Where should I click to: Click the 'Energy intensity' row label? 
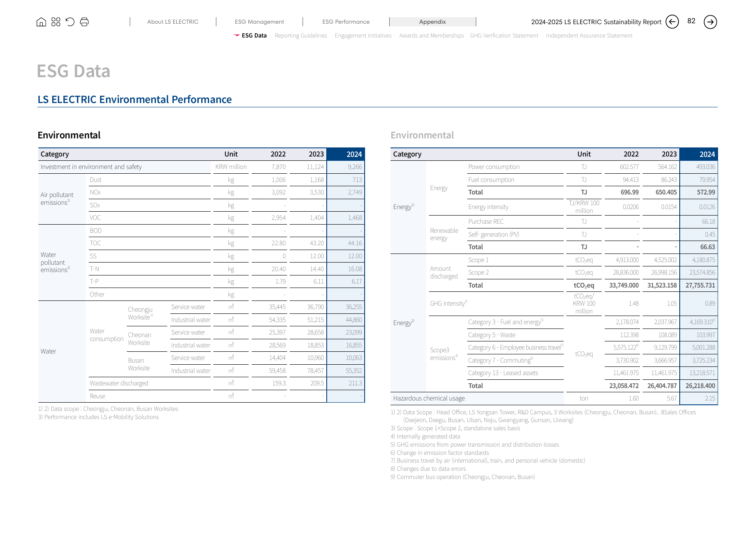coord(488,207)
